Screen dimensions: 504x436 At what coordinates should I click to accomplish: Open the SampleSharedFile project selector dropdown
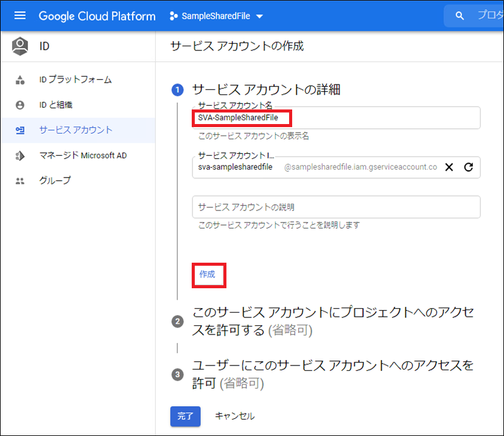click(x=216, y=16)
